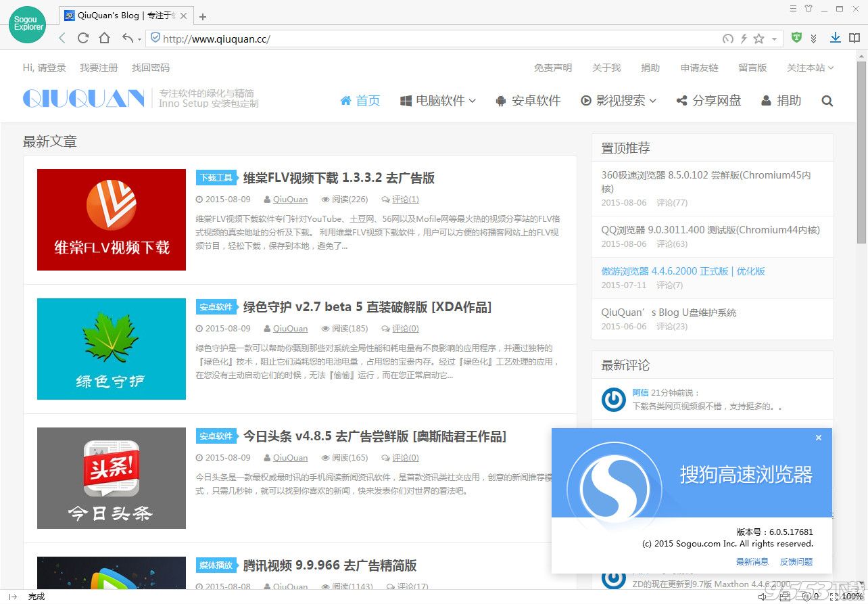The image size is (868, 604).
Task: Expand the 电脑软件 menu
Action: point(438,101)
